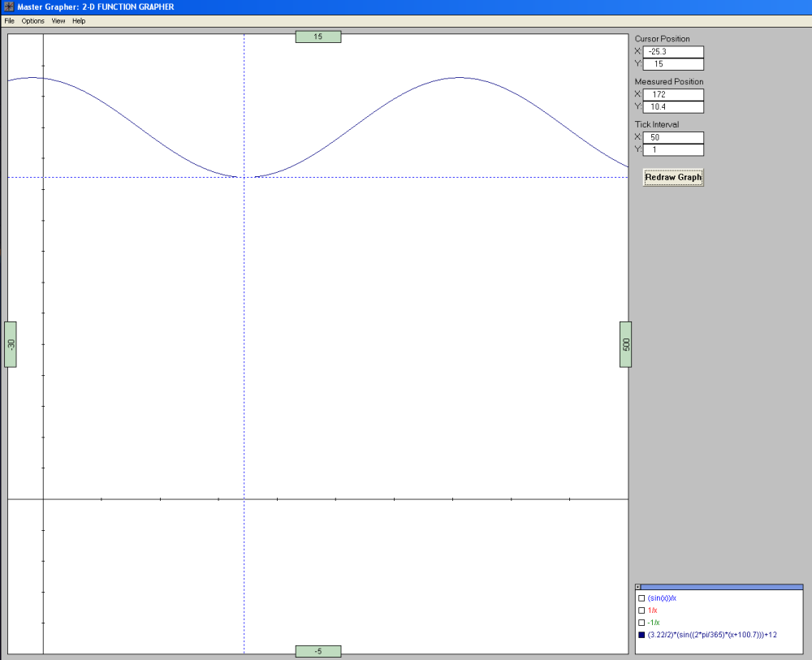This screenshot has height=660, width=812.
Task: Click the Tick Interval X field
Action: 673,137
